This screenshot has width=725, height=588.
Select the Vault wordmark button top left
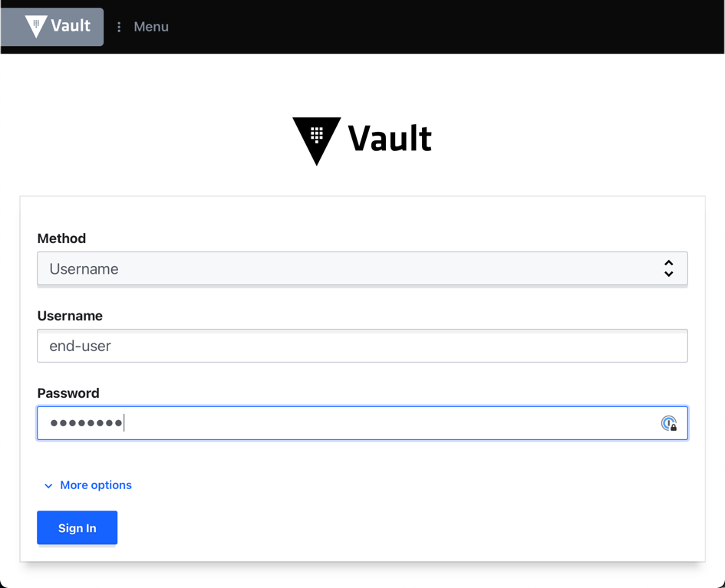click(x=51, y=27)
